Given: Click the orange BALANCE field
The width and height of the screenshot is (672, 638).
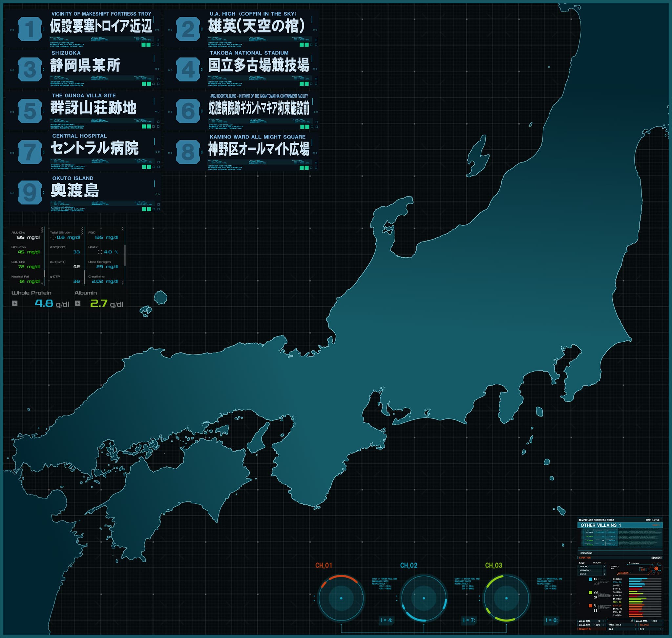Looking at the screenshot, I should (651, 625).
